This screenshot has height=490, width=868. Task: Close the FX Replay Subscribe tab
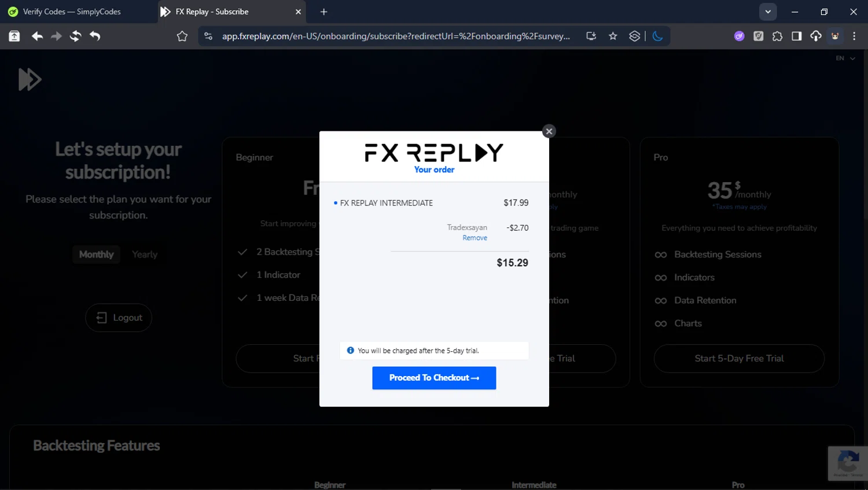298,12
